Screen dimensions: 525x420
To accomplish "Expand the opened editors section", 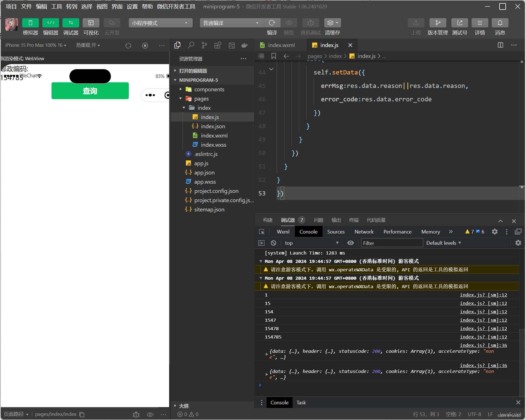I will click(212, 71).
